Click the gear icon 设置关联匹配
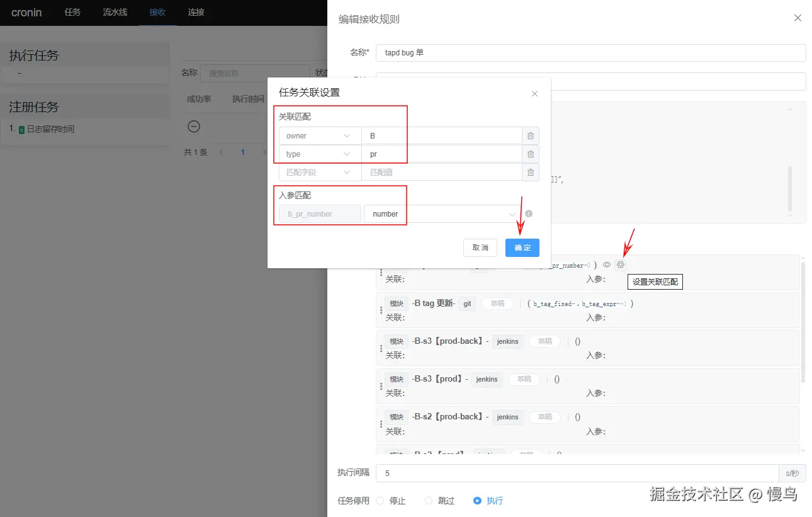The image size is (812, 517). pyautogui.click(x=621, y=265)
